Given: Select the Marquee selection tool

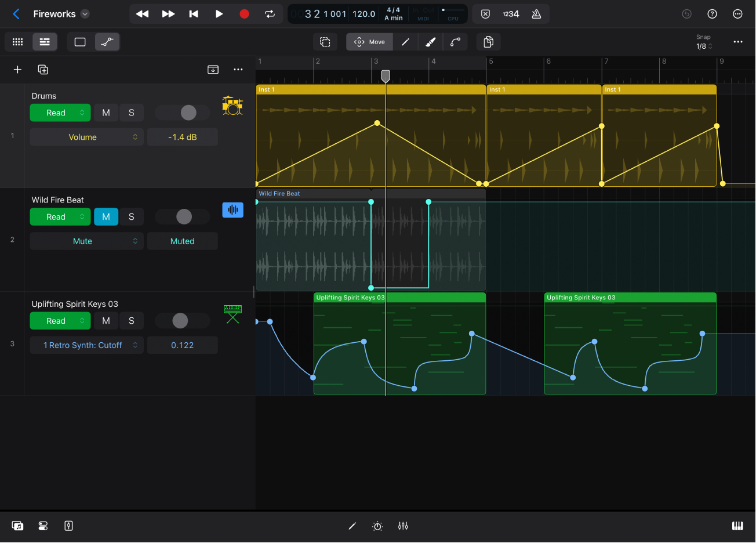Looking at the screenshot, I should 325,42.
